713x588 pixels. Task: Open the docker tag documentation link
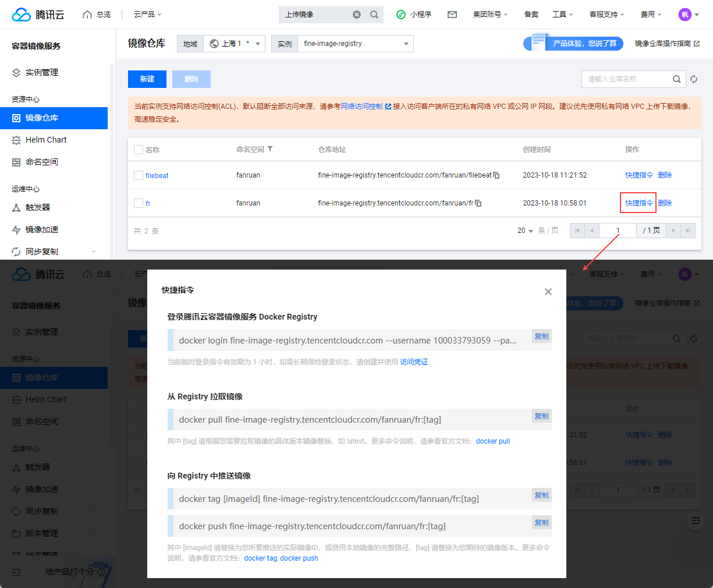coord(260,558)
